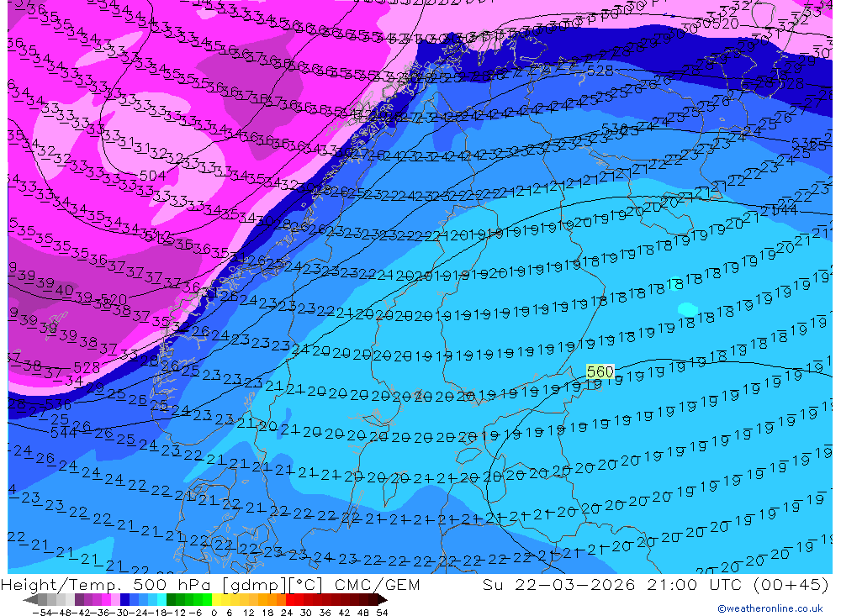Click the dark right arrow of the color scale
The height and width of the screenshot is (616, 841).
(383, 599)
